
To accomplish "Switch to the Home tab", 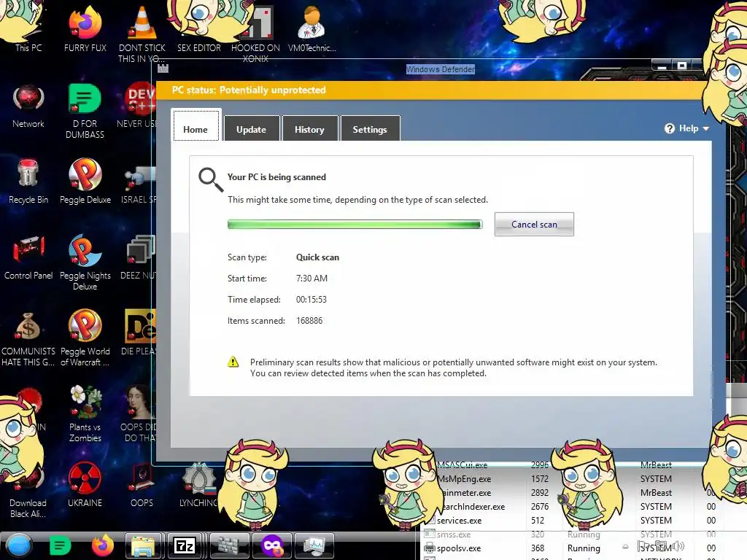I will pyautogui.click(x=196, y=125).
